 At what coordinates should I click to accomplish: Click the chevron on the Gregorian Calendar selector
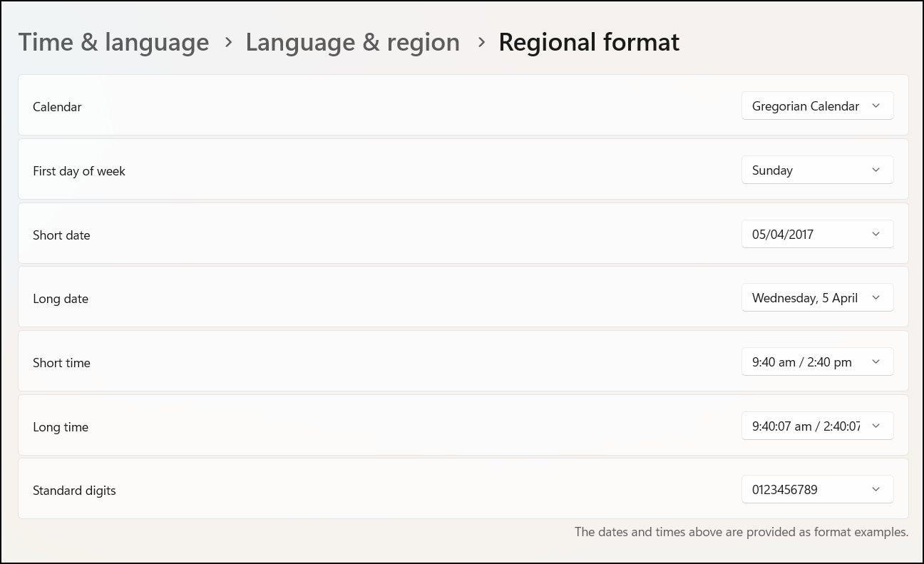[876, 106]
